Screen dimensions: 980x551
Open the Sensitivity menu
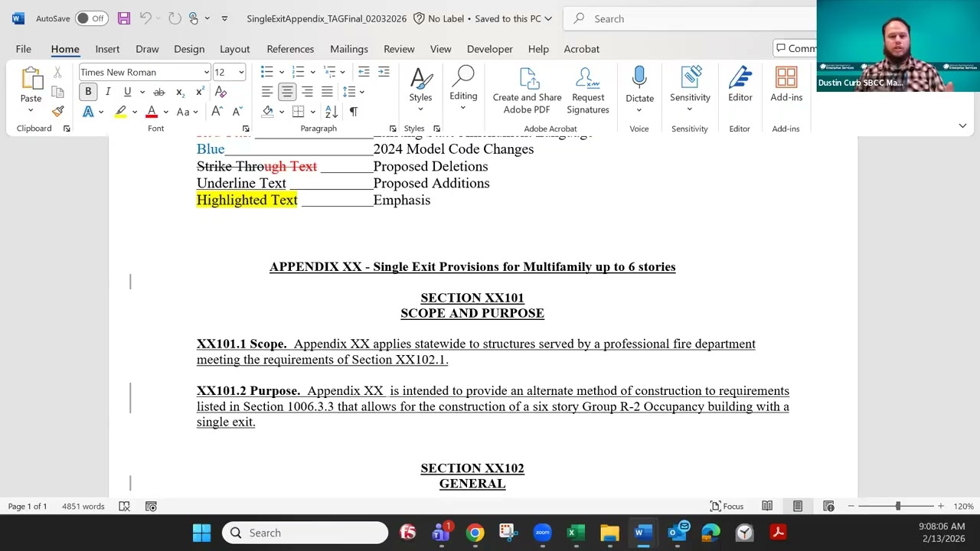pyautogui.click(x=690, y=90)
